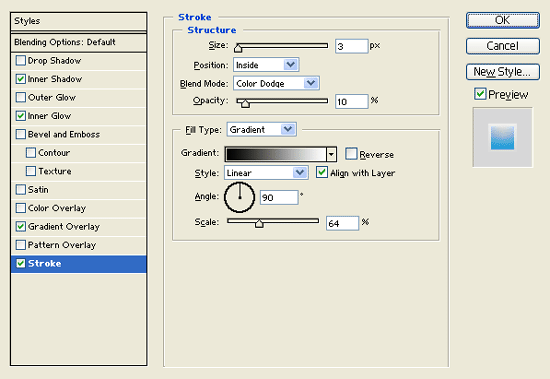Click the black-to-white gradient swatch

click(x=276, y=154)
